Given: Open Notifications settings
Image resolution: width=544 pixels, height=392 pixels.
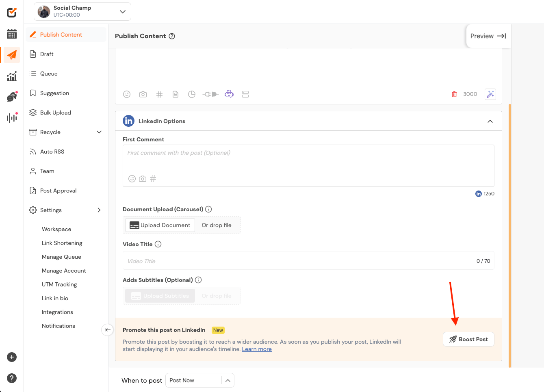Looking at the screenshot, I should (x=59, y=326).
